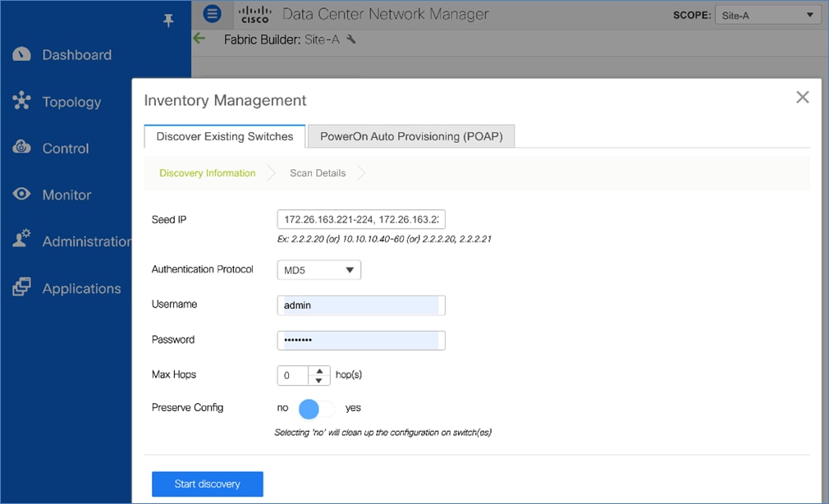Open the SCOPE Site-A dropdown
Viewport: 829px width, 504px height.
click(x=767, y=16)
